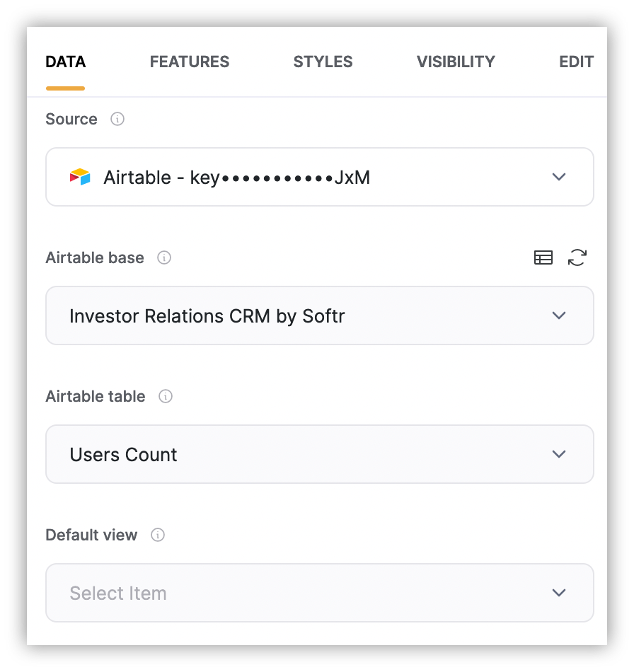Viewport: 634px width, 672px height.
Task: Click the 'Default view' label text
Action: coord(91,535)
